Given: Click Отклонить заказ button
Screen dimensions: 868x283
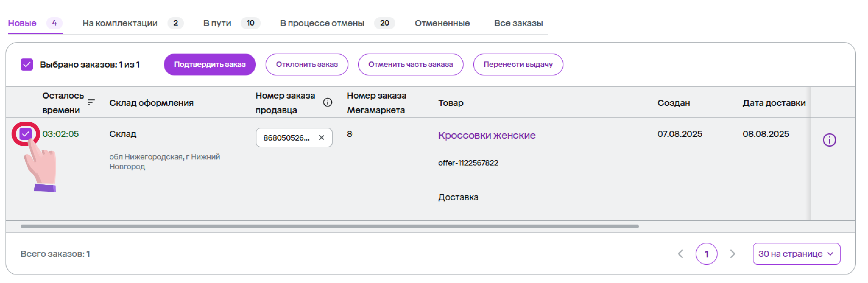Looking at the screenshot, I should pos(307,65).
